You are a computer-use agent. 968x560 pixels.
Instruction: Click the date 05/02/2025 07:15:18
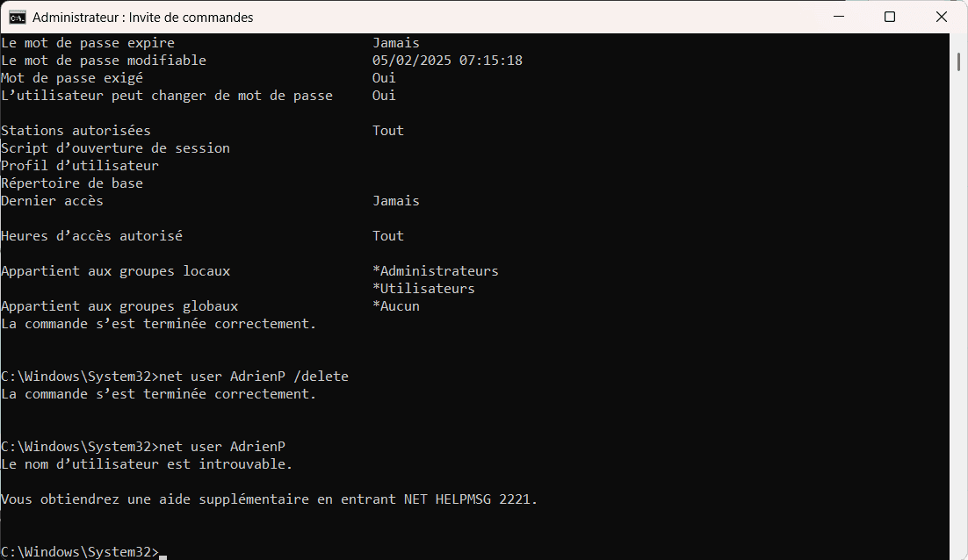coord(447,61)
